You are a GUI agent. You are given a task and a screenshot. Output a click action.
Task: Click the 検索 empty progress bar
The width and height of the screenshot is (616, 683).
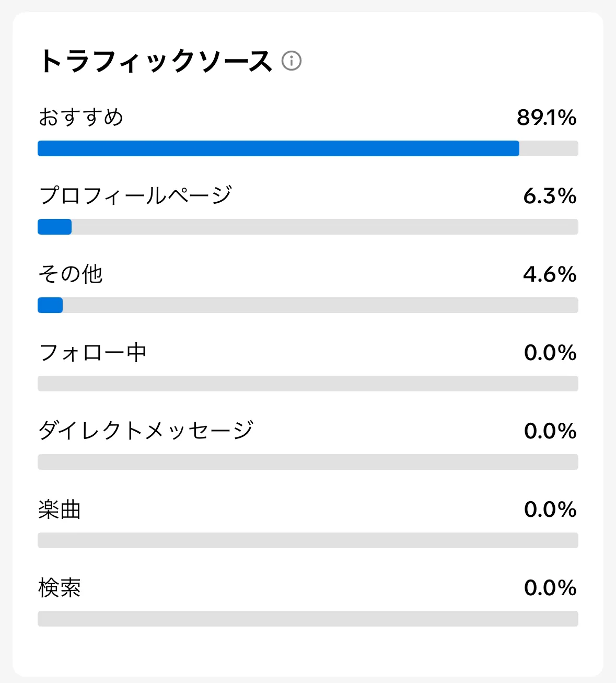coord(308,619)
